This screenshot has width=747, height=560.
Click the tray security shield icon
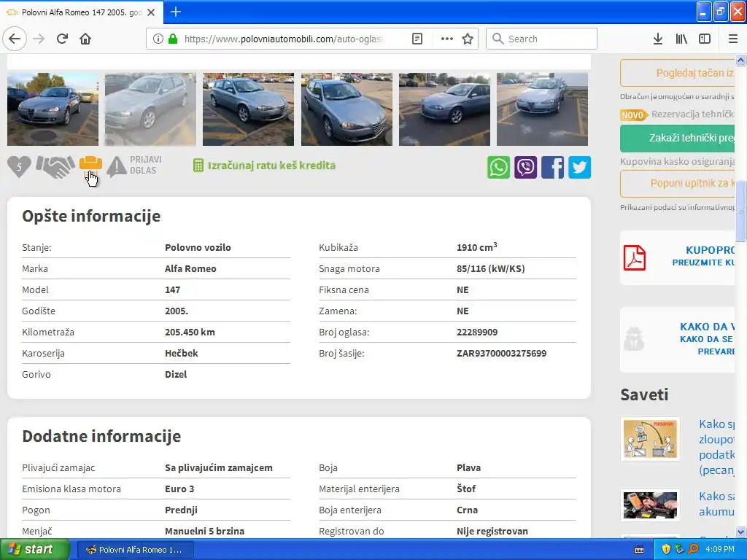tap(666, 550)
